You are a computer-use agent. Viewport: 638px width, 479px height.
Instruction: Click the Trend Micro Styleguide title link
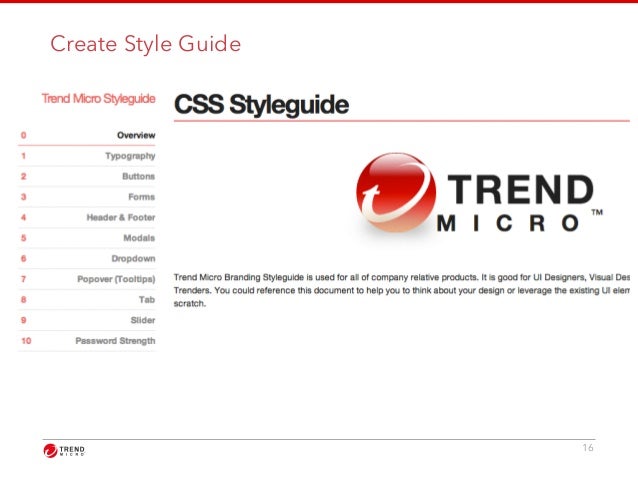(98, 98)
